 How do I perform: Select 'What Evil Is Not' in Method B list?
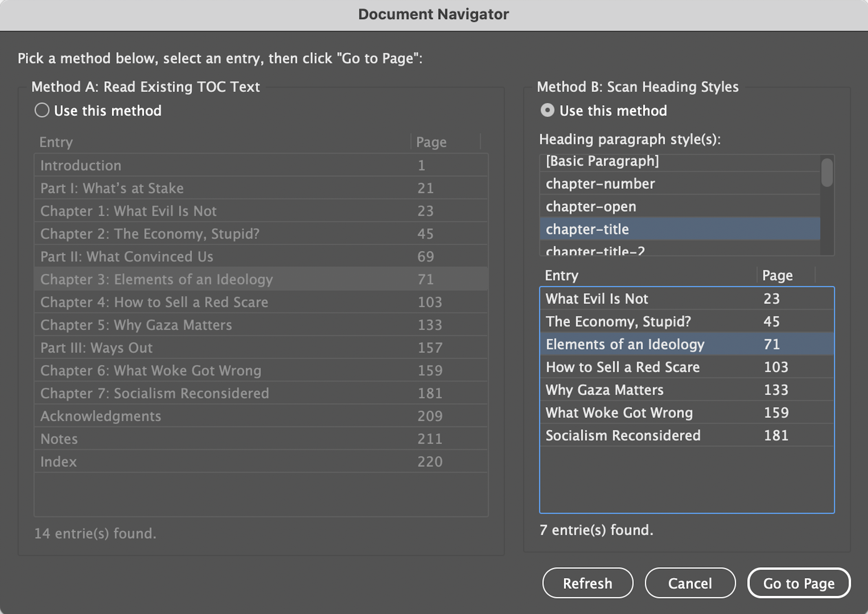click(686, 298)
